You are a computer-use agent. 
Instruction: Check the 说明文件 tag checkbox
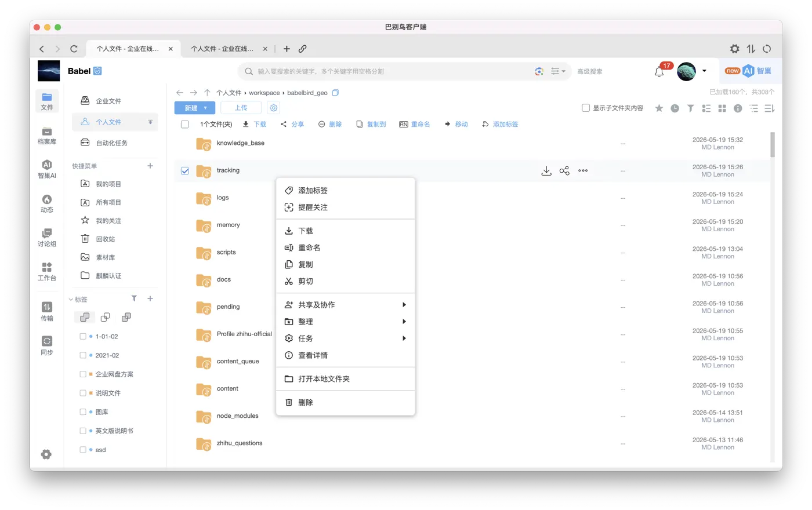pos(83,393)
